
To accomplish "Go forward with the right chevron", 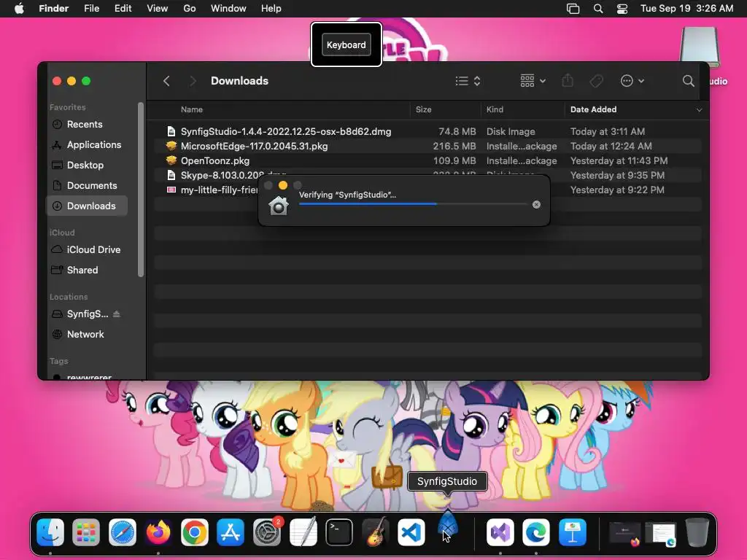I will [x=193, y=81].
